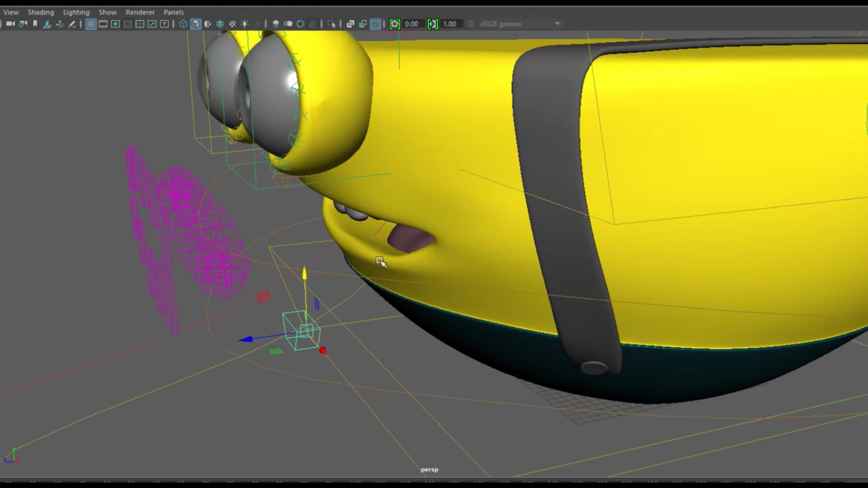Toggle the viewport grid display
This screenshot has width=868, height=488.
click(91, 24)
